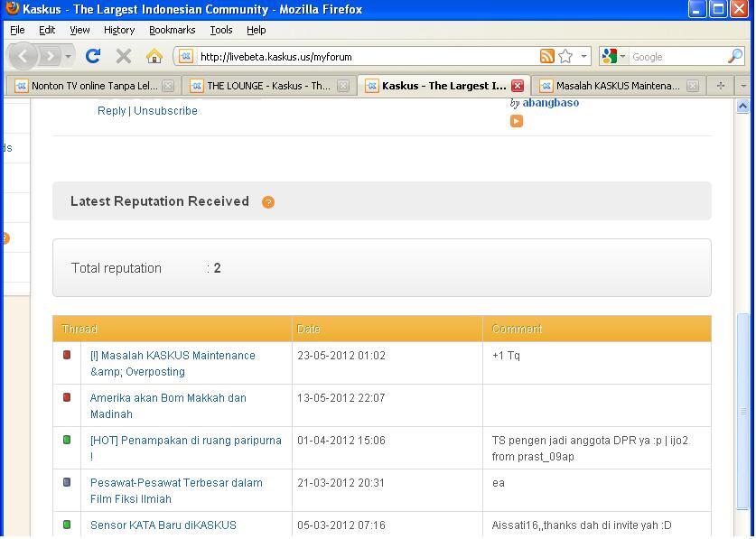Open recent pages history dropdown arrow
Viewport: 756px width, 539px height.
click(68, 56)
